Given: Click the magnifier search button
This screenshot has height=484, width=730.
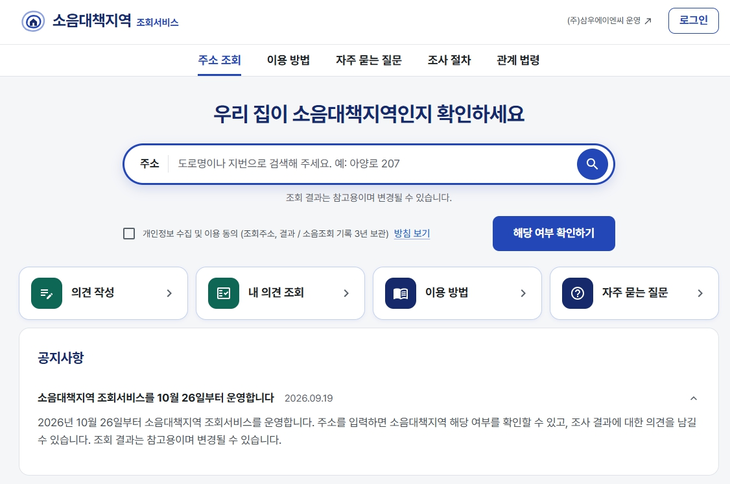Looking at the screenshot, I should [592, 164].
